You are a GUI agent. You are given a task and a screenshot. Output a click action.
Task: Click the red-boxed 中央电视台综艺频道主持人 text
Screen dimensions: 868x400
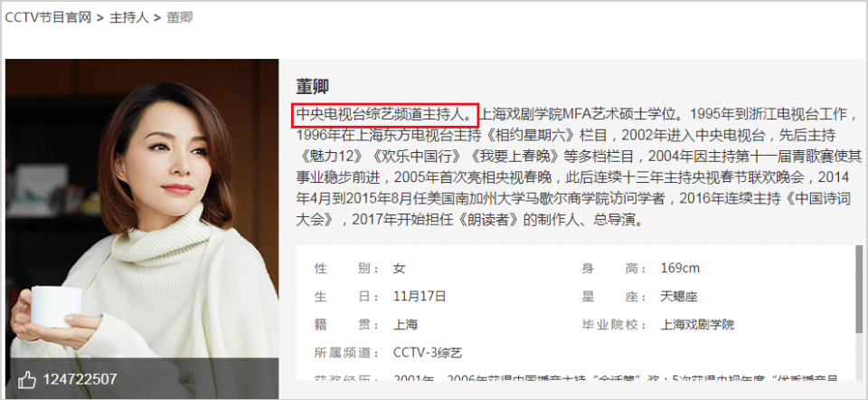coord(385,115)
